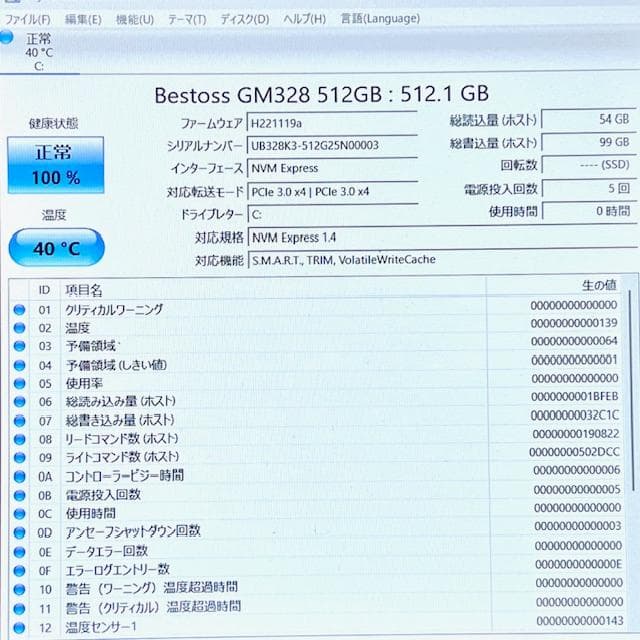The image size is (640, 640).
Task: Click the ID column header
Action: coord(44,290)
